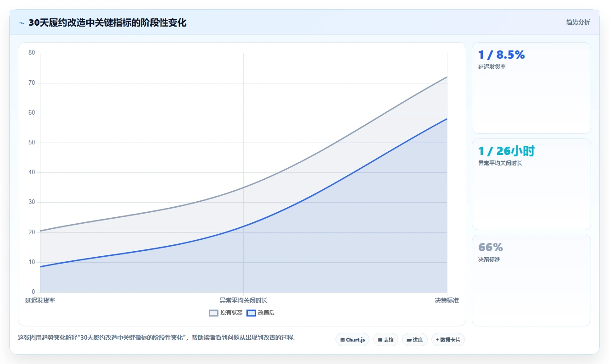Image resolution: width=609 pixels, height=364 pixels.
Task: Click the 1 / 26小时 metric value
Action: pyautogui.click(x=506, y=151)
